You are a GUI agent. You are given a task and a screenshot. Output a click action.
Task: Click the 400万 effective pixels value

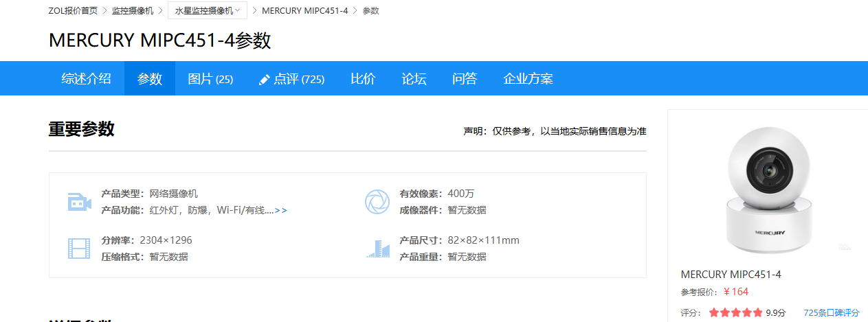[460, 194]
